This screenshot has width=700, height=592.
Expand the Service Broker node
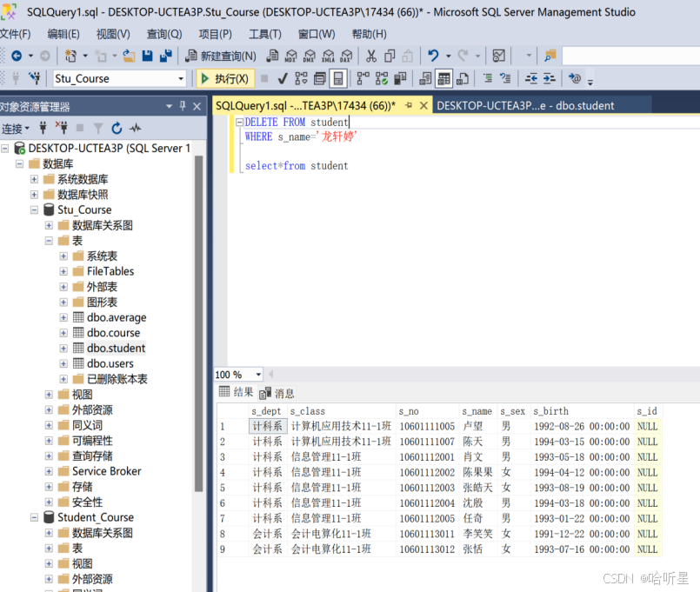[x=49, y=471]
